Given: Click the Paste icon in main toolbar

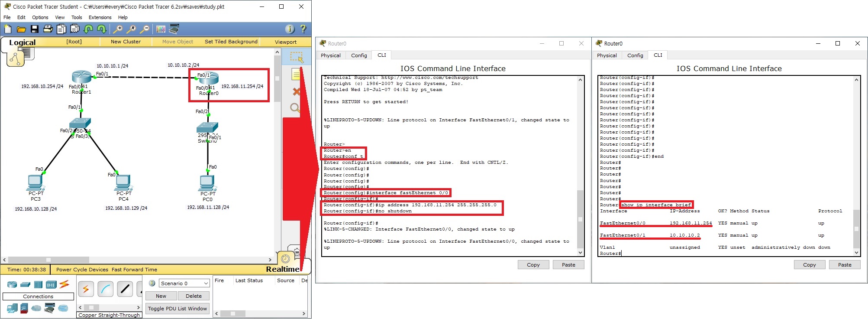Looking at the screenshot, I should pos(75,29).
